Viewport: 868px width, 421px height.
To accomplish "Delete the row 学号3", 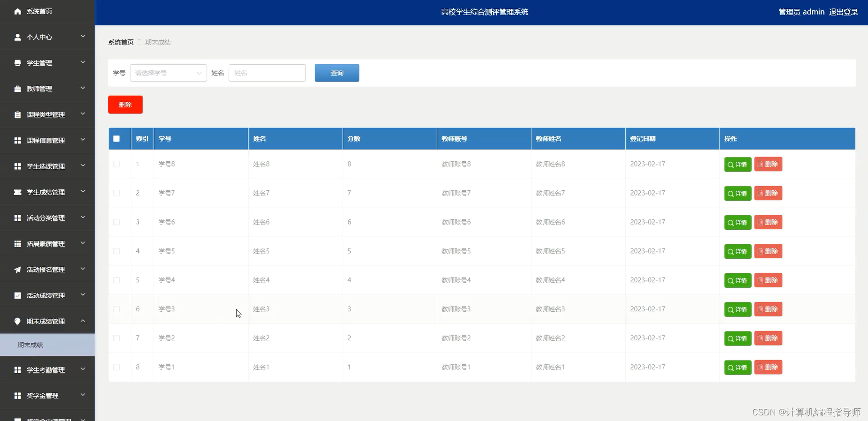I will (768, 309).
